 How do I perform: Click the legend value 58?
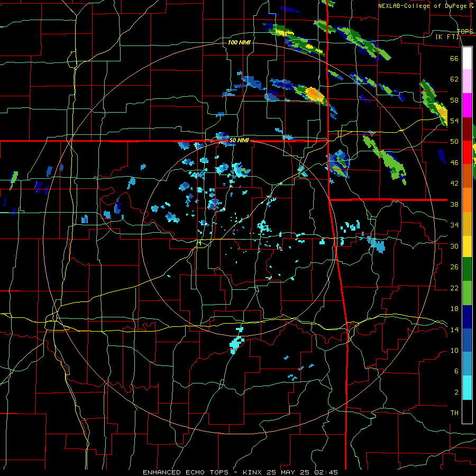point(454,100)
